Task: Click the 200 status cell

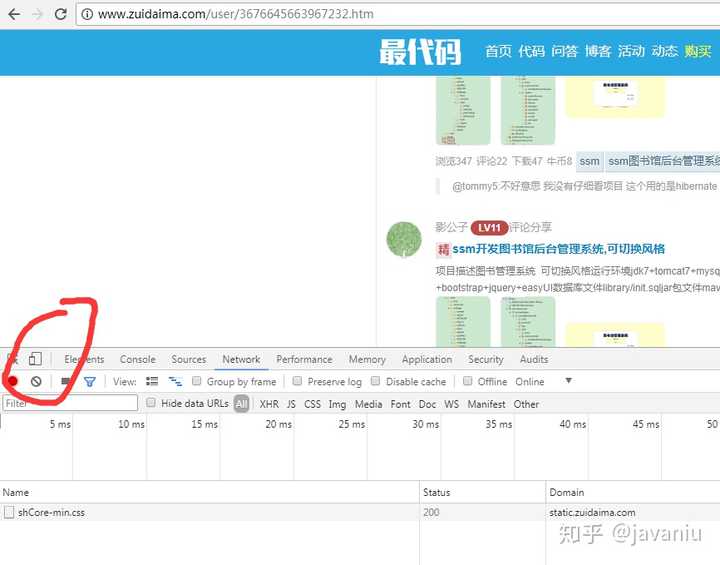Action: (x=431, y=512)
